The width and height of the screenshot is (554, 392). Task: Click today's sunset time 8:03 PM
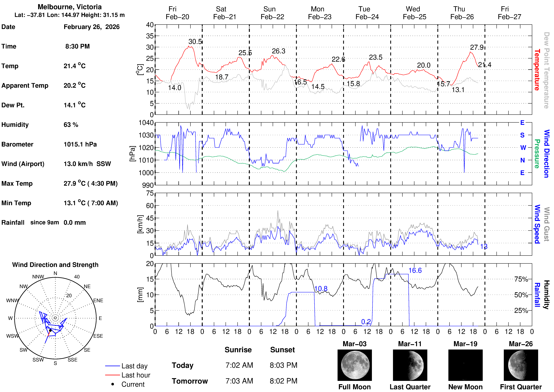coord(283,365)
